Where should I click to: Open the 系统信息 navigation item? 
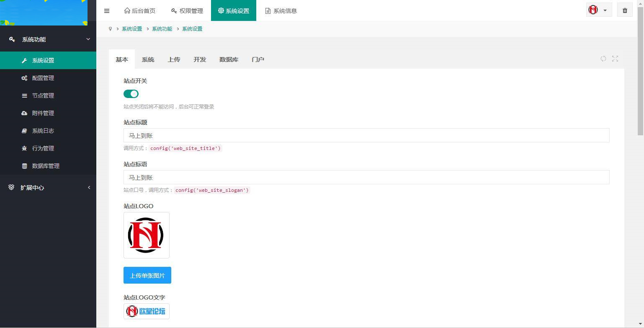[x=281, y=10]
